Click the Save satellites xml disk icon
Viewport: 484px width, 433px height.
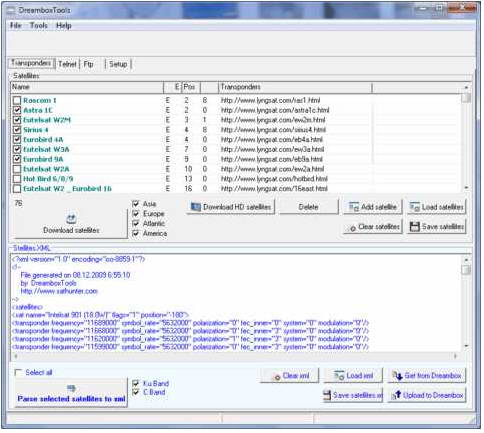click(327, 395)
